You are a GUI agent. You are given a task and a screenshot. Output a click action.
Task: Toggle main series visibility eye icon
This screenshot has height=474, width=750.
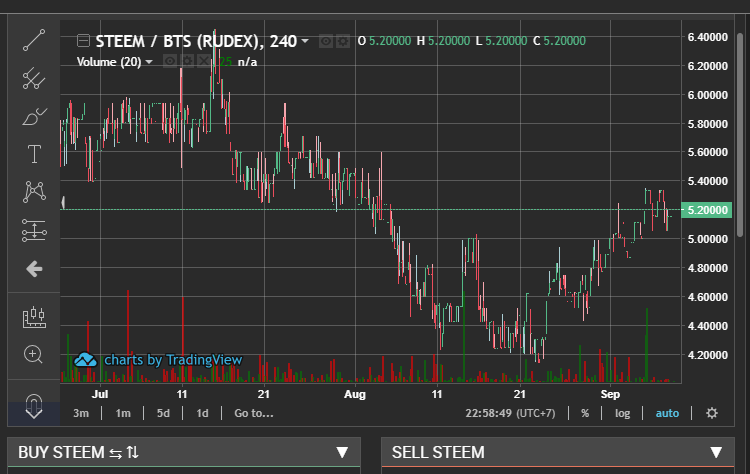coord(326,42)
